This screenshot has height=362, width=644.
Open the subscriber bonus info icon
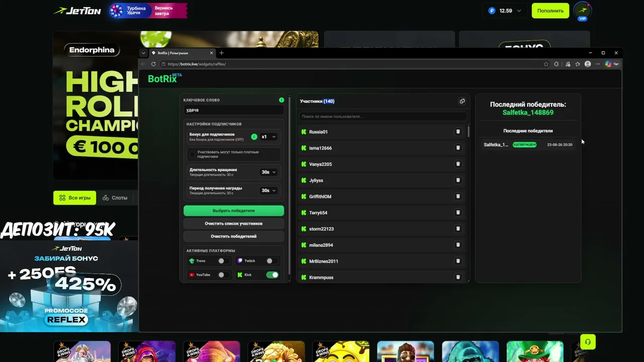(x=254, y=137)
